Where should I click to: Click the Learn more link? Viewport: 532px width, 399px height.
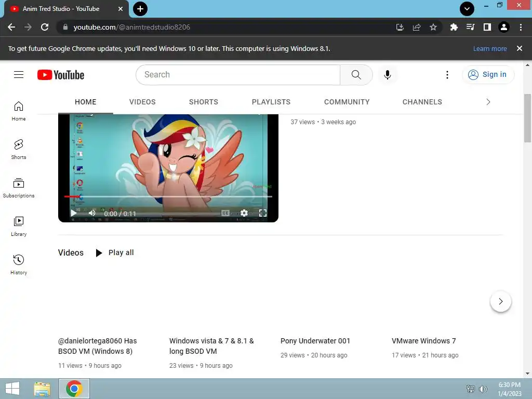pos(490,48)
